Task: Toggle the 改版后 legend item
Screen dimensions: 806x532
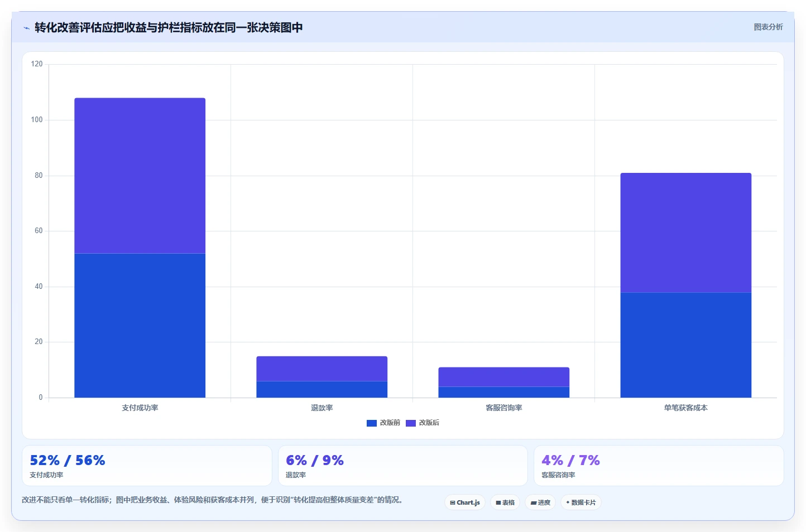Action: [423, 423]
